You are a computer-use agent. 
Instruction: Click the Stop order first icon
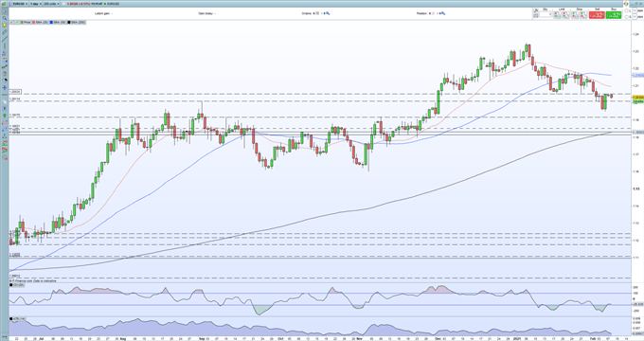click(574, 15)
